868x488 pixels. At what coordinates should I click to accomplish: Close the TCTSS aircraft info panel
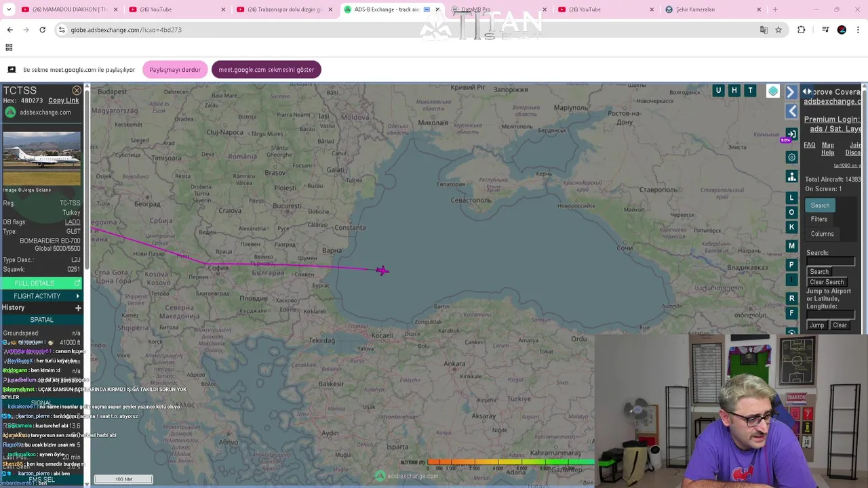pyautogui.click(x=77, y=90)
